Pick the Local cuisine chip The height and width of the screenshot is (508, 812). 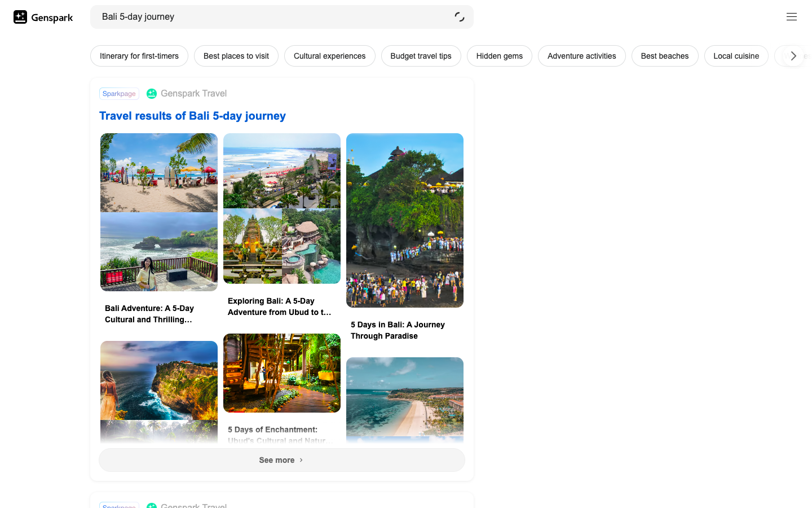coord(736,56)
